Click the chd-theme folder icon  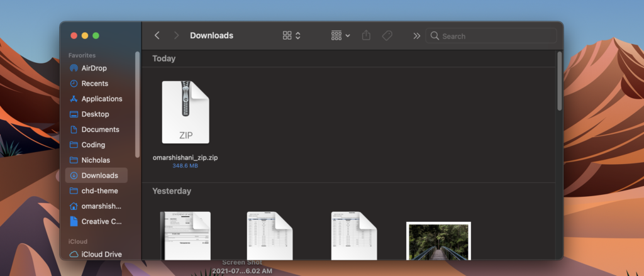coord(74,190)
